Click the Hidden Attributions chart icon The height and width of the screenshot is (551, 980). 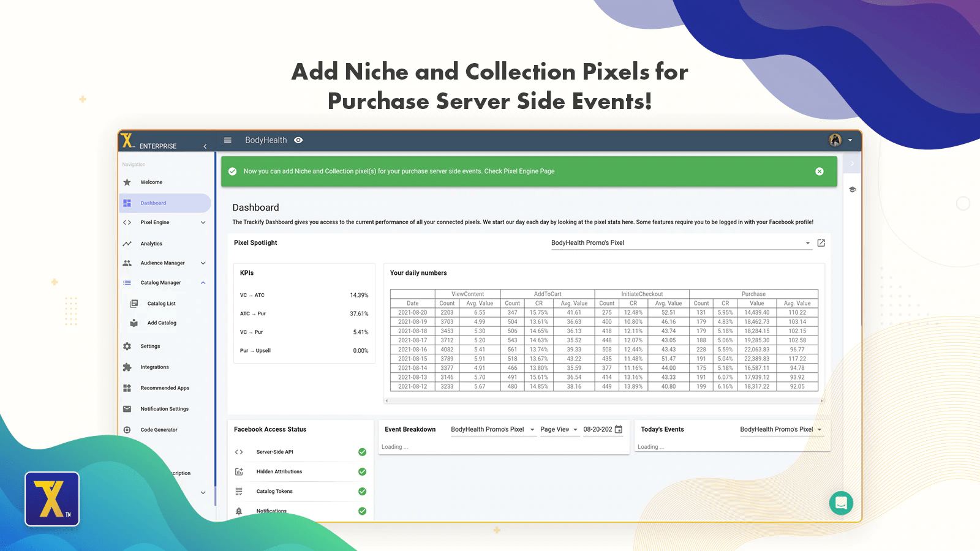[239, 472]
